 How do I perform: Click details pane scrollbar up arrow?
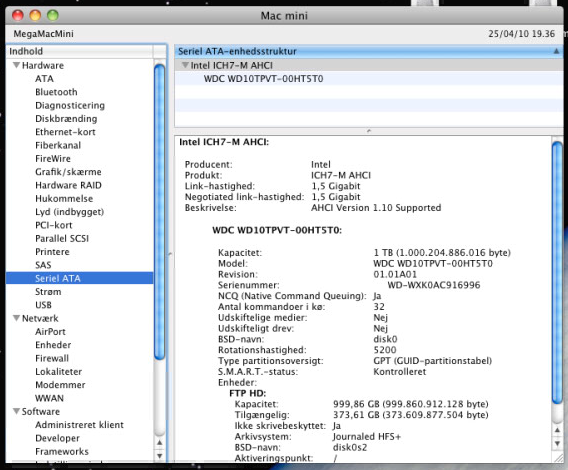click(x=557, y=430)
